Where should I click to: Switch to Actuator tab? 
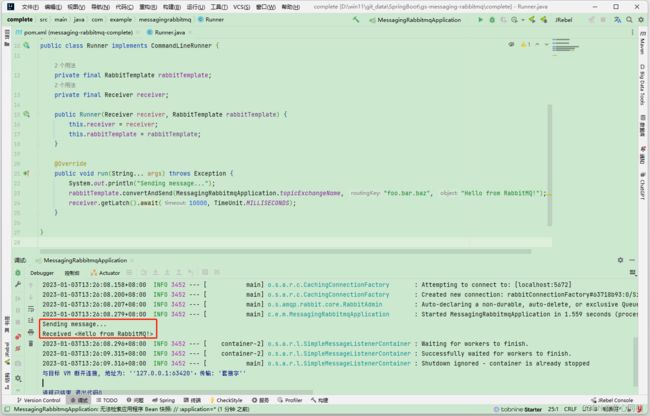pyautogui.click(x=105, y=273)
